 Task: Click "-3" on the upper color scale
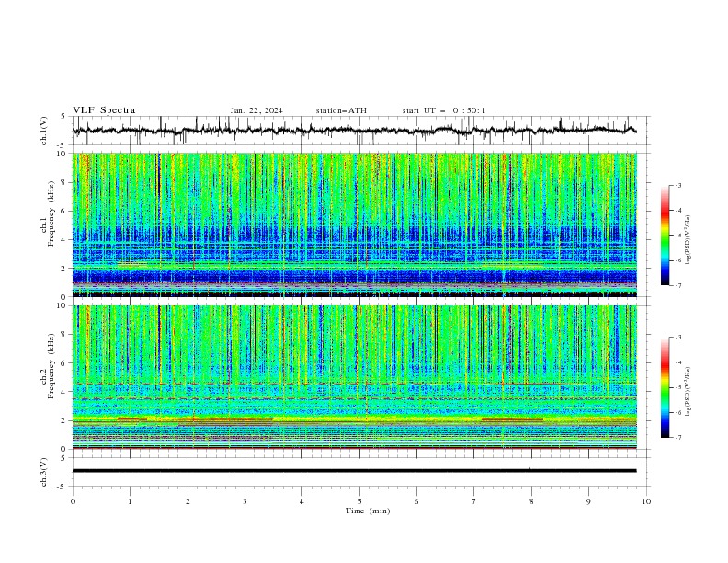pos(677,185)
